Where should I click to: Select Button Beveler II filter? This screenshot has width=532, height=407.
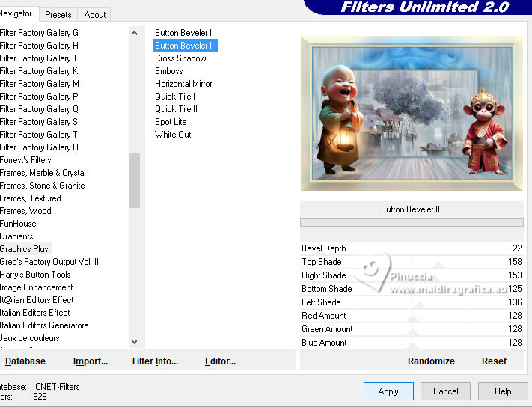184,33
